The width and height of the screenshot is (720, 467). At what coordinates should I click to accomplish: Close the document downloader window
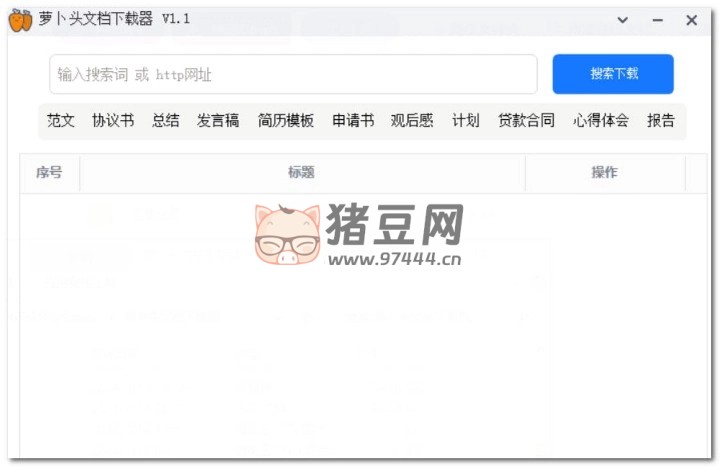point(691,20)
